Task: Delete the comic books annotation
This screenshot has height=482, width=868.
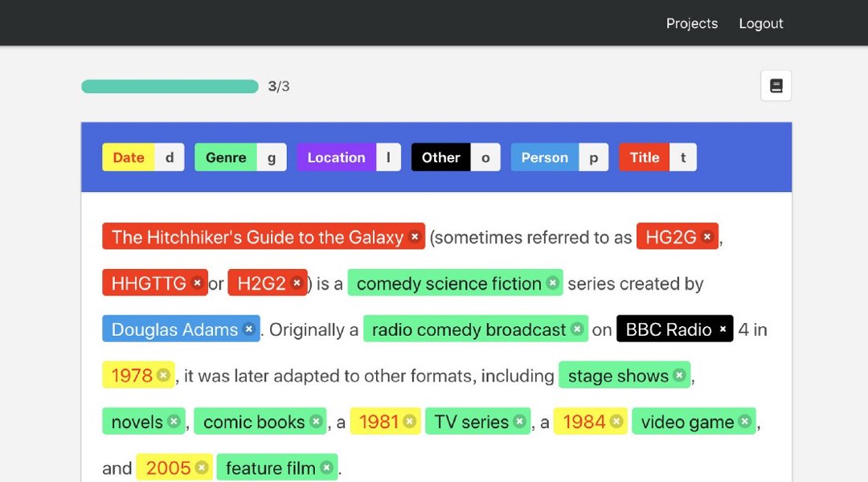Action: click(x=316, y=421)
